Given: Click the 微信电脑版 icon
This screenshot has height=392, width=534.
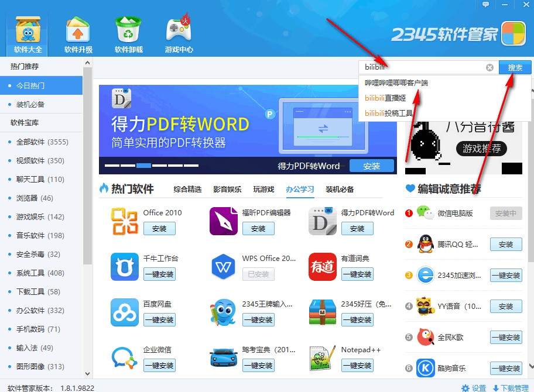Looking at the screenshot, I should pos(425,213).
